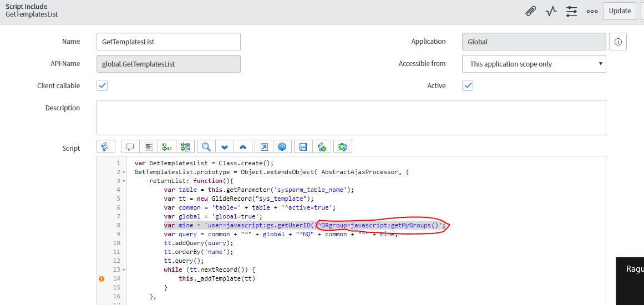Screen dimensions: 644x305
Task: Open the script debugger bug icon
Action: coord(343,146)
